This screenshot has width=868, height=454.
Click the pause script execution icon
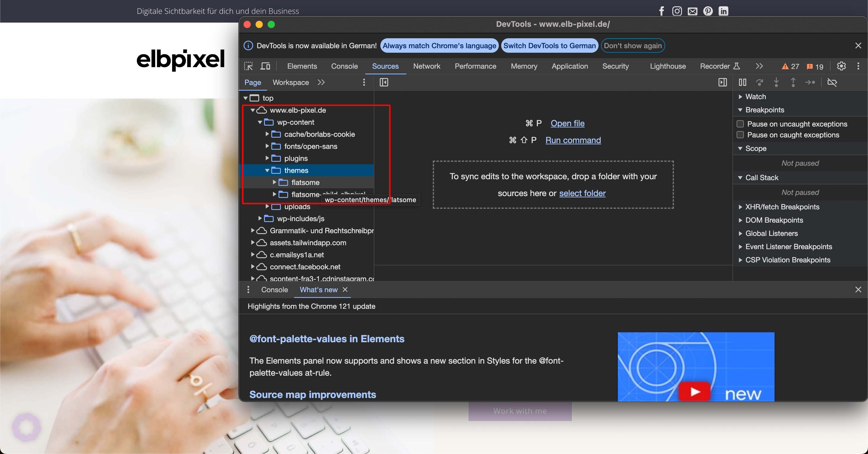click(x=742, y=82)
